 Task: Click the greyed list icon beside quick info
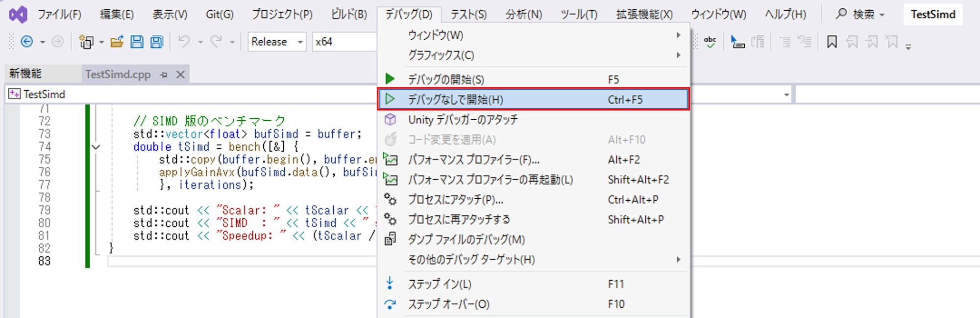pyautogui.click(x=758, y=42)
